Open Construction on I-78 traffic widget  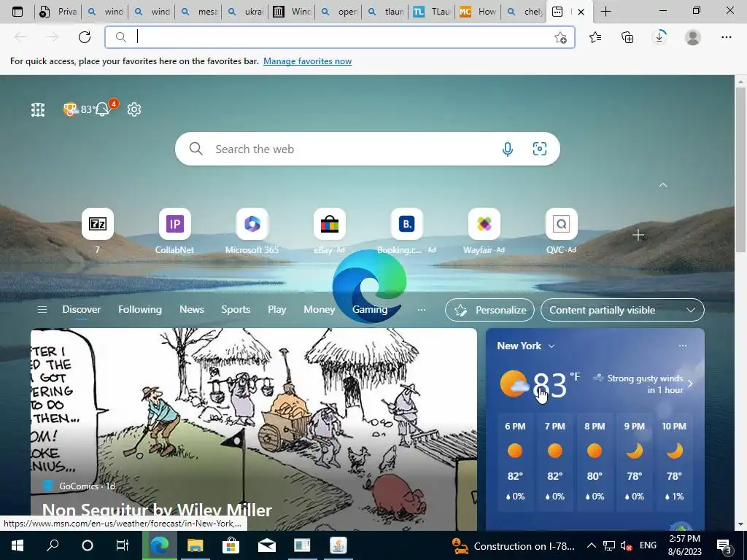[513, 545]
